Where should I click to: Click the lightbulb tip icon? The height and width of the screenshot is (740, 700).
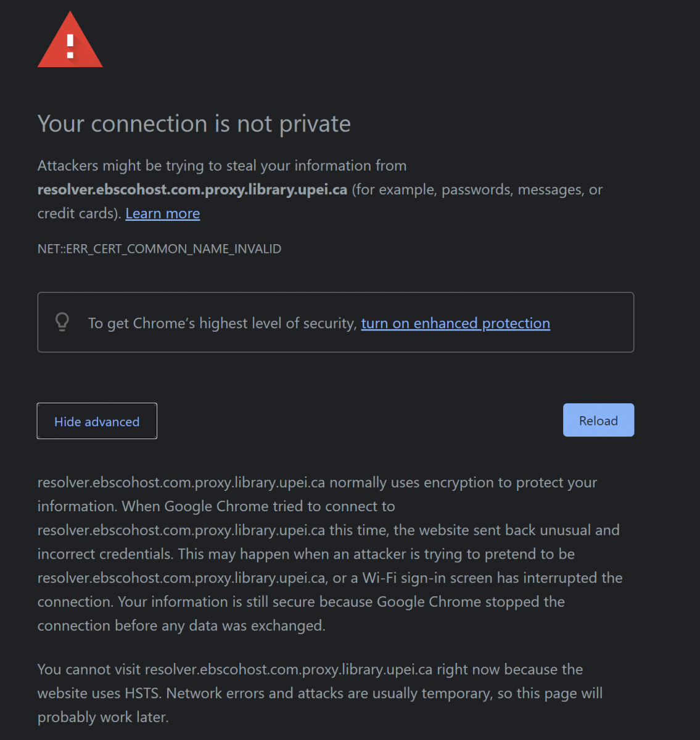pyautogui.click(x=62, y=322)
